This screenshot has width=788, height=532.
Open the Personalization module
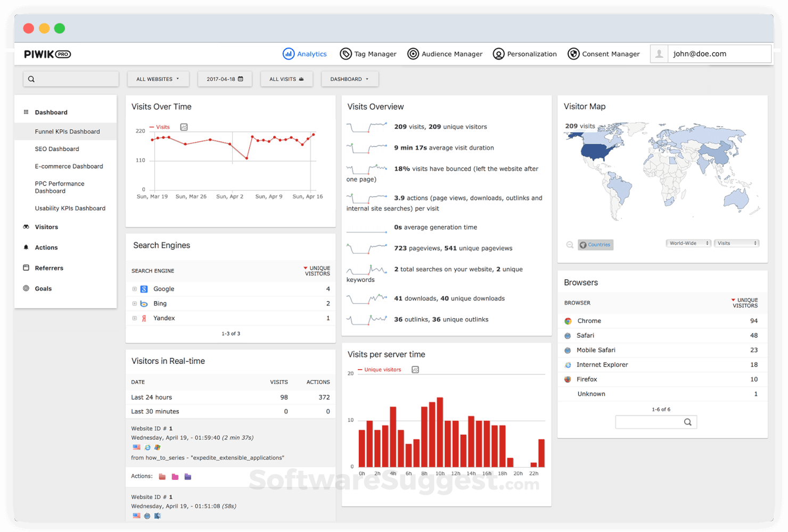(524, 54)
